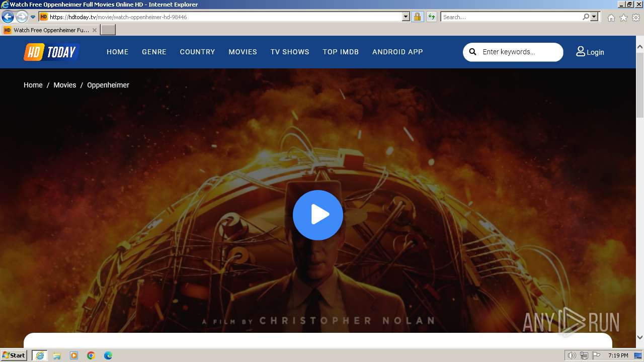Open the Favorites star icon
644x362 pixels.
[623, 18]
